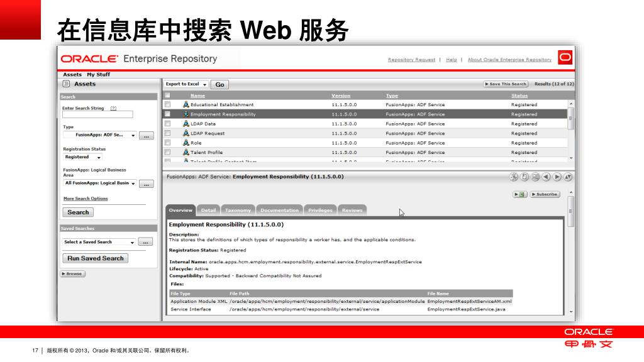644x362 pixels.
Task: Click the Save This Search button
Action: (506, 84)
